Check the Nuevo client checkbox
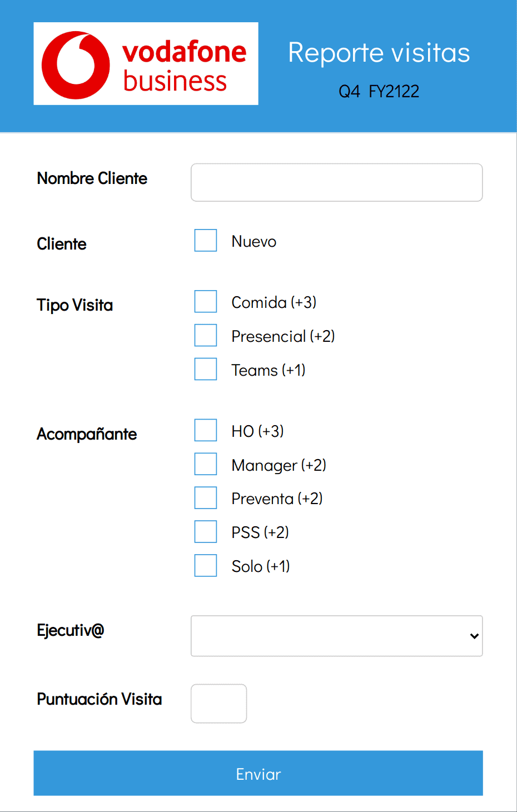 coord(206,241)
